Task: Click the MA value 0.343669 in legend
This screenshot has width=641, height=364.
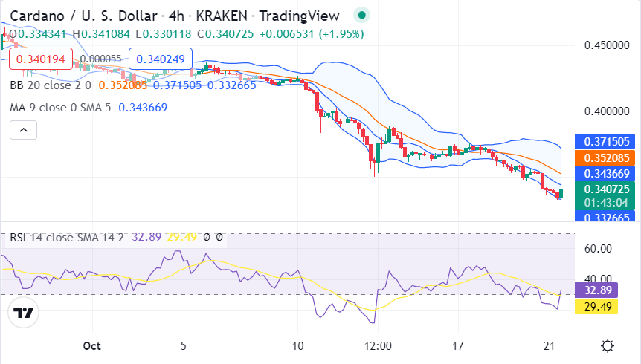Action: tap(143, 108)
